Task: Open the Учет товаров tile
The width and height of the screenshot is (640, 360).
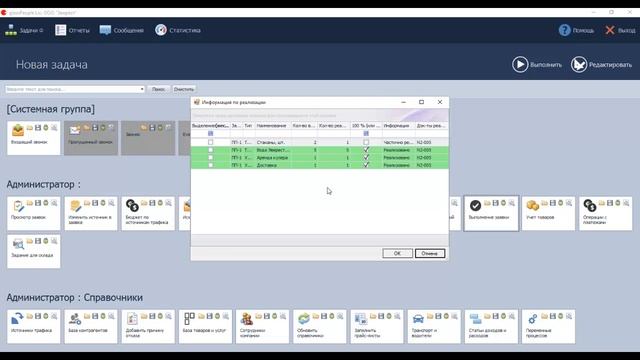Action: click(x=548, y=213)
